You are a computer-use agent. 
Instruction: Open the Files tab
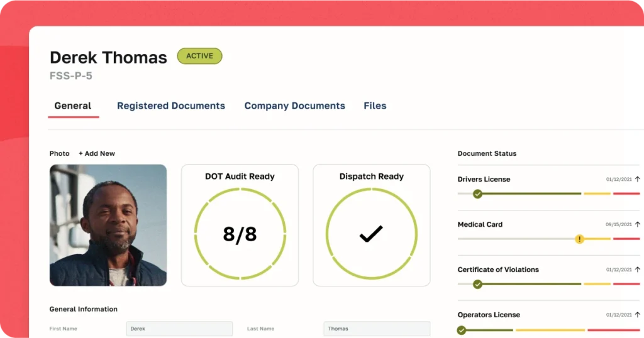(375, 106)
